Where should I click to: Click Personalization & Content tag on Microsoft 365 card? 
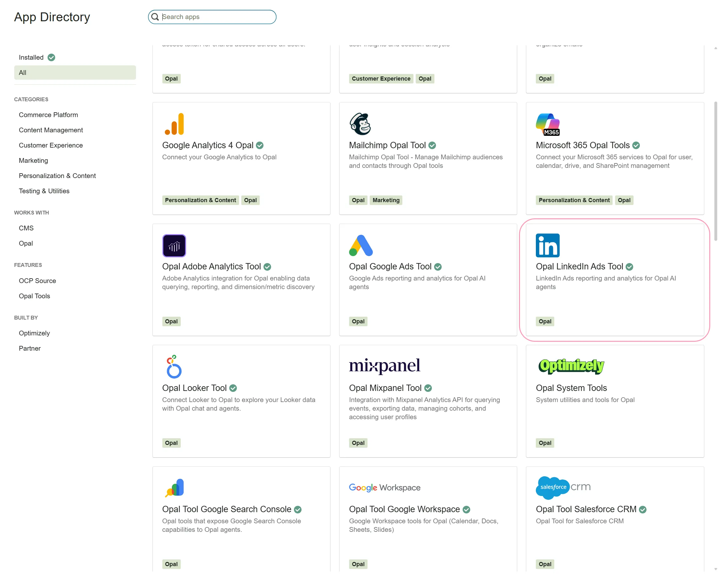574,200
